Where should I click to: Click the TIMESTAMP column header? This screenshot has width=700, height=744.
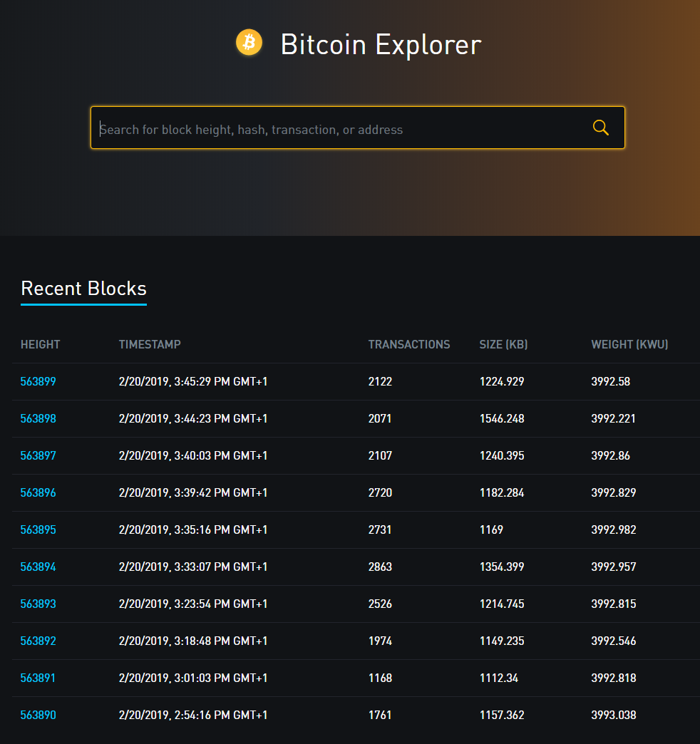(x=150, y=344)
